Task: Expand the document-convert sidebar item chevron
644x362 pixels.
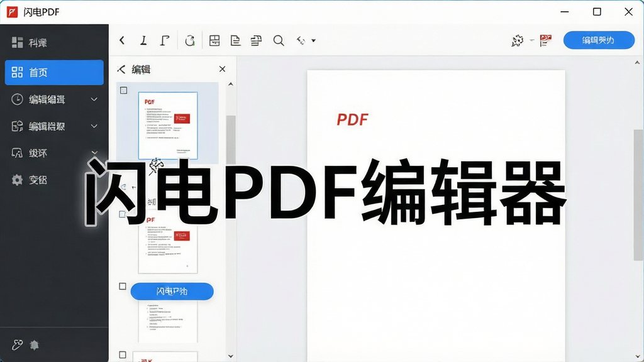Action: [94, 126]
